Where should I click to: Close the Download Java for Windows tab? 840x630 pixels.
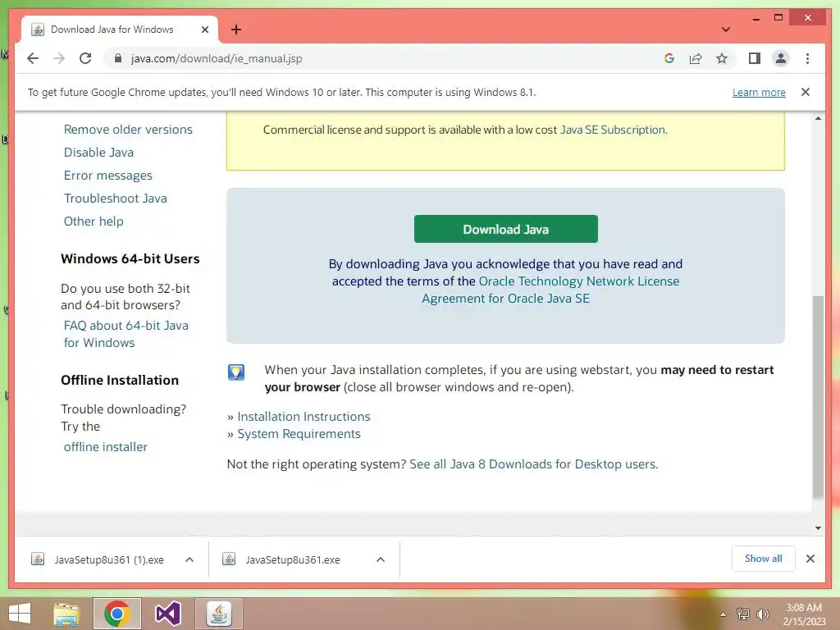point(204,30)
